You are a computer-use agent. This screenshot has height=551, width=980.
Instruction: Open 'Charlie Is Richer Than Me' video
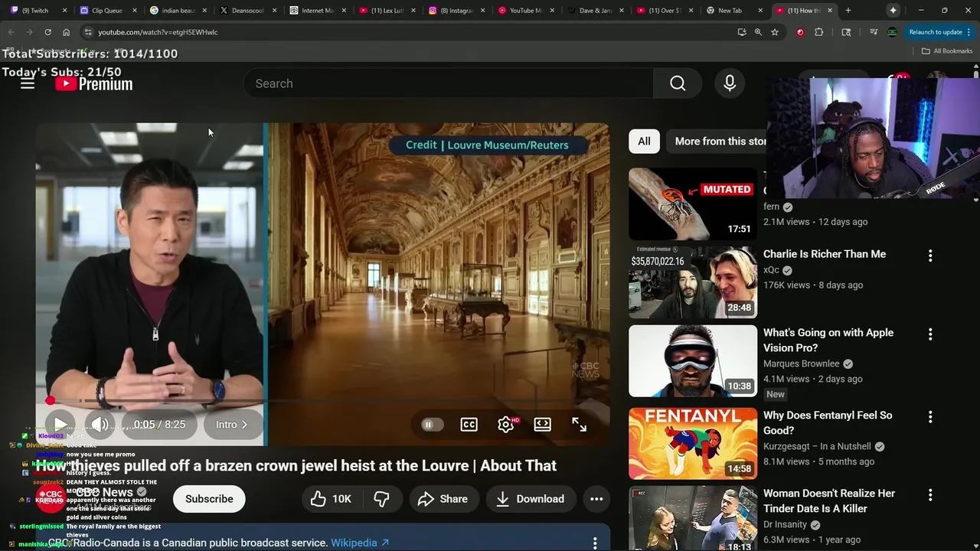[825, 254]
